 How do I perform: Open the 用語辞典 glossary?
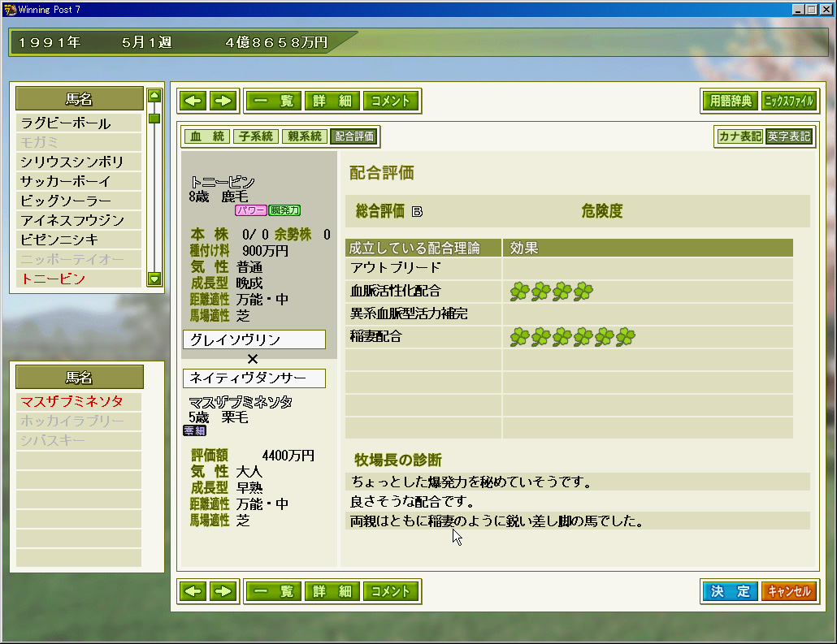click(x=731, y=101)
